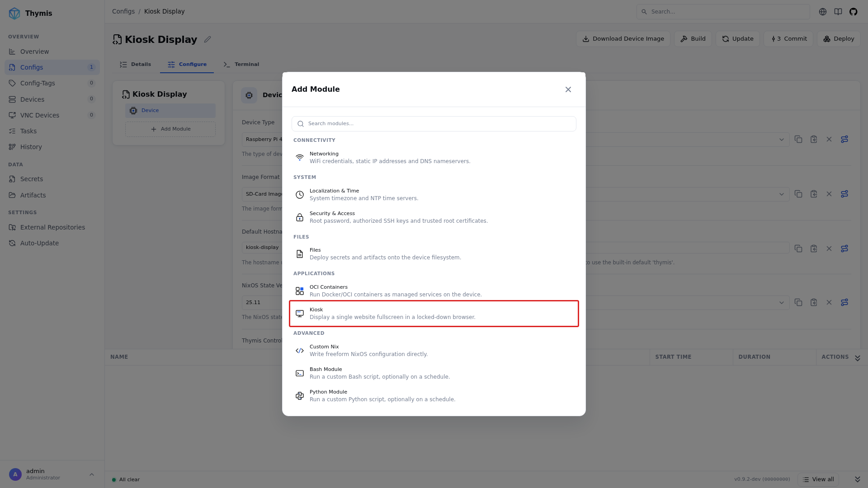The image size is (868, 488).
Task: Open Artifacts in the sidebar
Action: coord(52,195)
